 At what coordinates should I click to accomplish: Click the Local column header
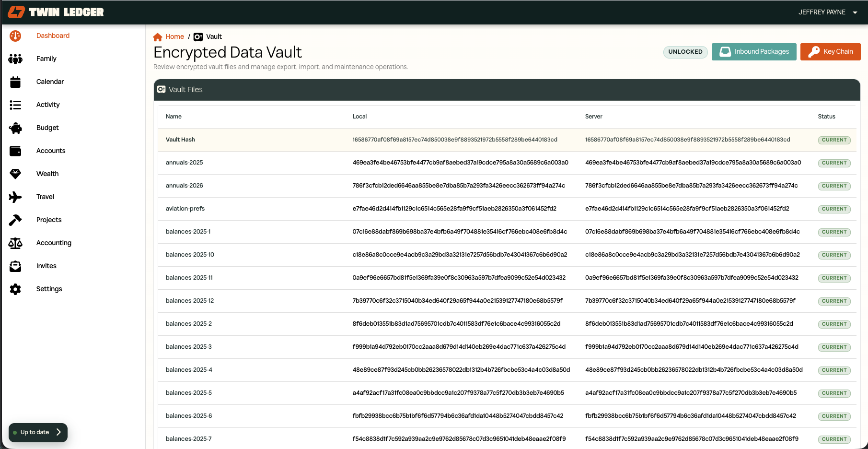pos(359,117)
